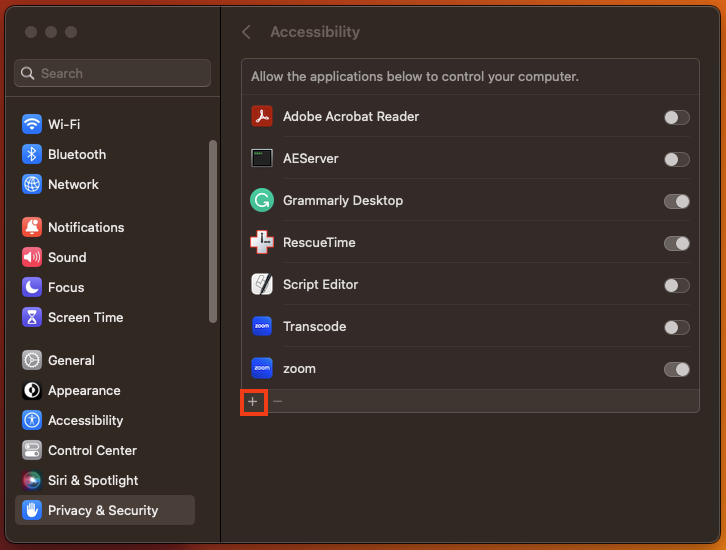
Task: Disable the zoom accessibility toggle
Action: [677, 369]
